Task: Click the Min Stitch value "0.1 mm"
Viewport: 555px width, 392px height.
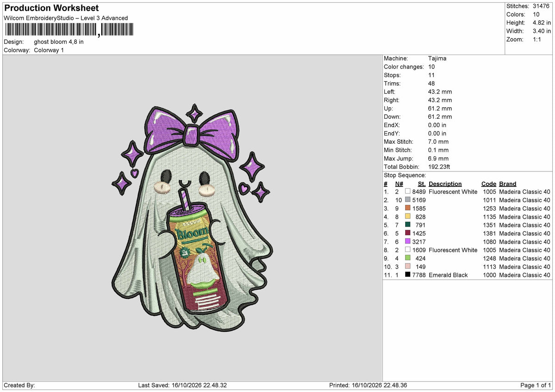Action: click(x=438, y=150)
